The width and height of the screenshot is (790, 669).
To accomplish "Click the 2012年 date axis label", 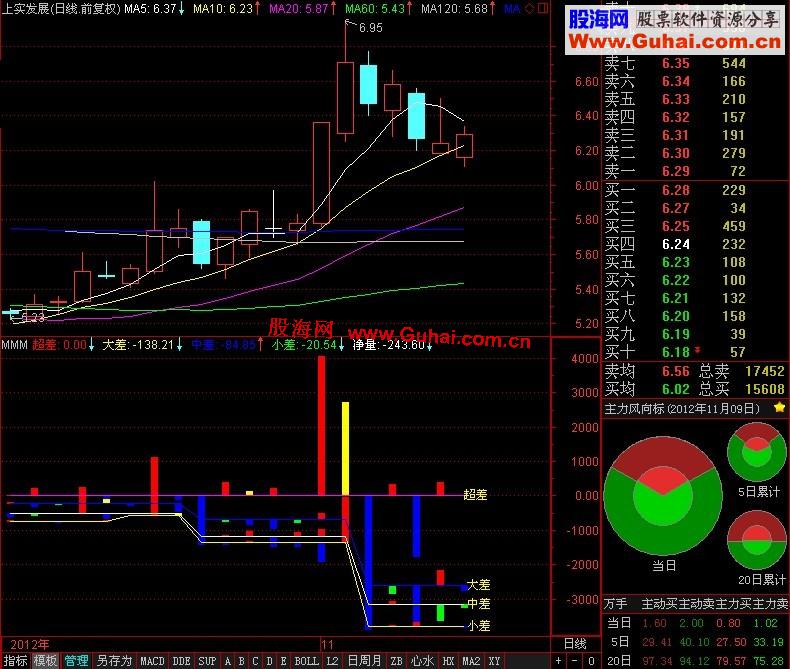I will click(30, 644).
